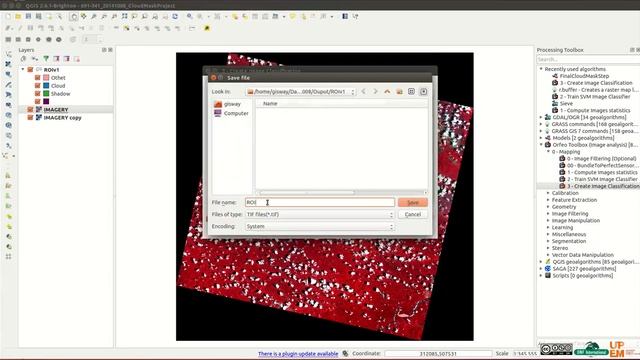This screenshot has height=360, width=640.
Task: Expand Scripts geoalgorithms group
Action: tap(541, 276)
